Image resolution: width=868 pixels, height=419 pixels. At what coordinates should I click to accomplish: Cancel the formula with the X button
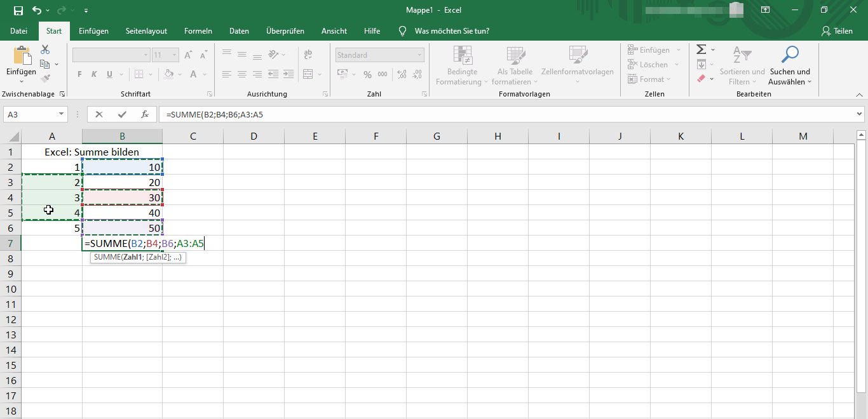[99, 114]
